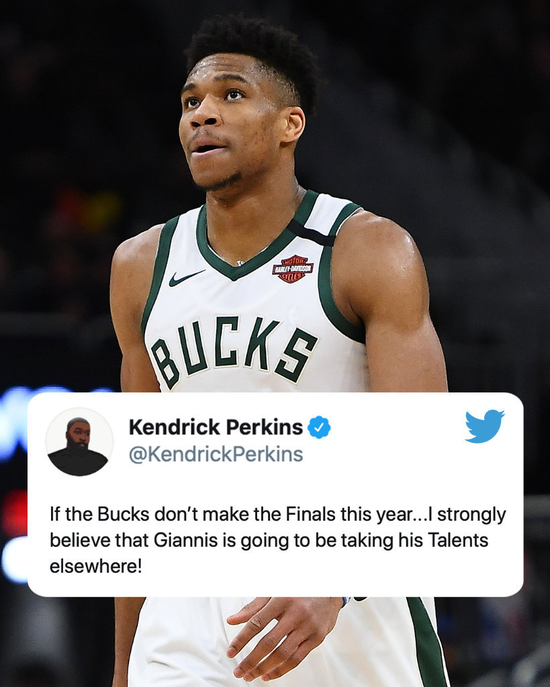
Task: Click the word "Giannis" in the tweet
Action: [186, 541]
